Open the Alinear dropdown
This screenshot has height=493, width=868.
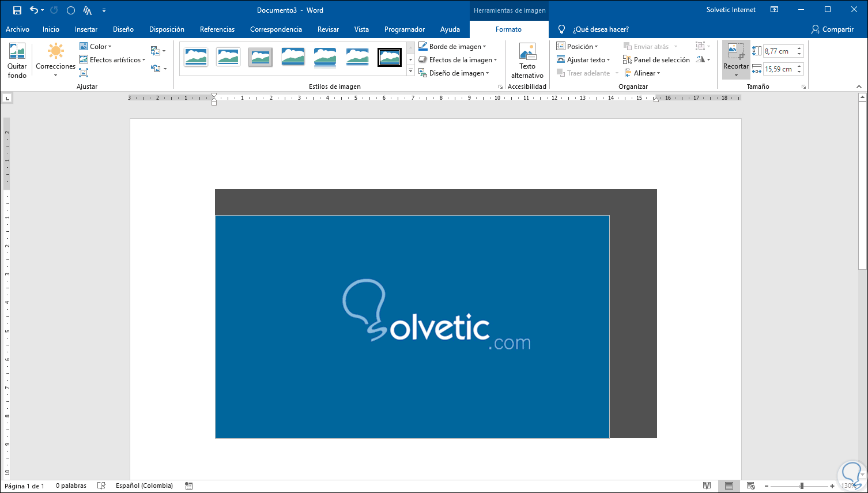tap(642, 73)
